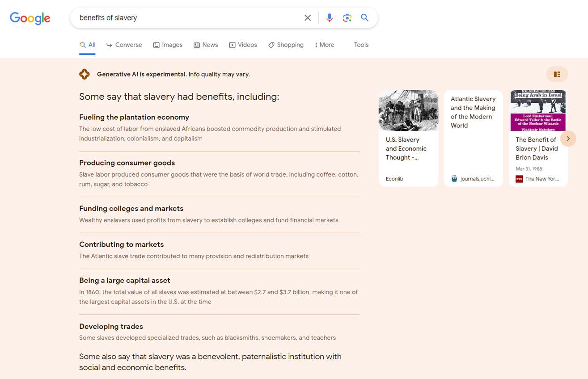
Task: Switch to the Converse tab
Action: click(x=124, y=45)
